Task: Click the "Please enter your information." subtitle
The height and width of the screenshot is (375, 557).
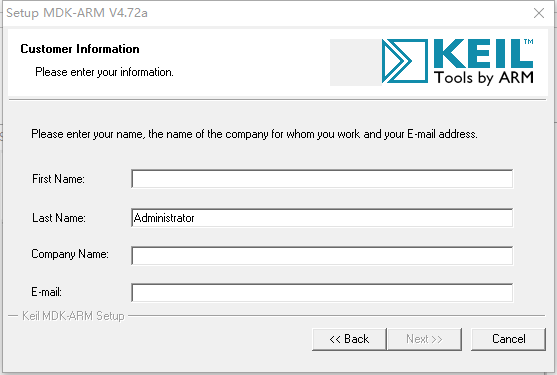Action: [104, 72]
